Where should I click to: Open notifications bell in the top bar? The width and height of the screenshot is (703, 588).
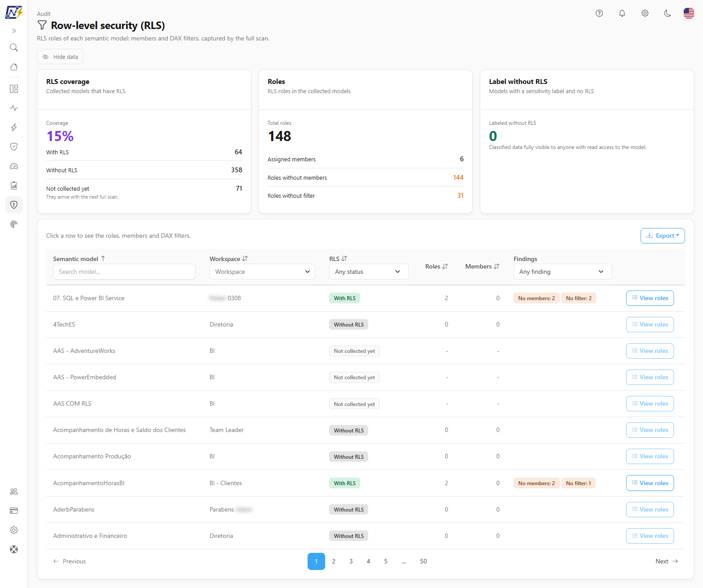point(622,13)
